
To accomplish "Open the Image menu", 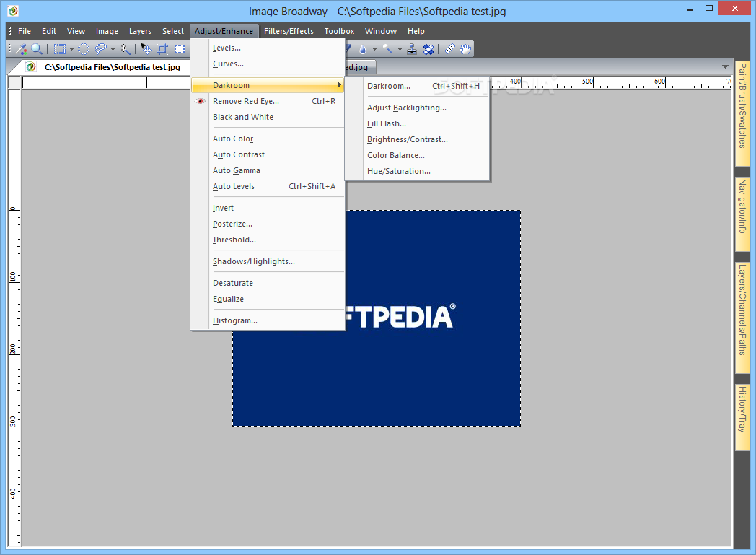I will point(107,31).
